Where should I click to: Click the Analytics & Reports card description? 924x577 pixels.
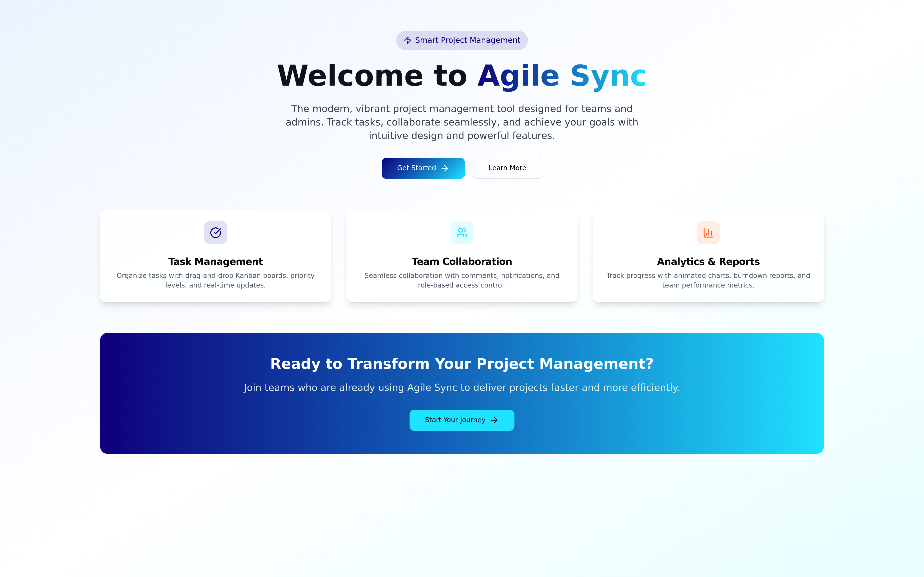(x=708, y=281)
